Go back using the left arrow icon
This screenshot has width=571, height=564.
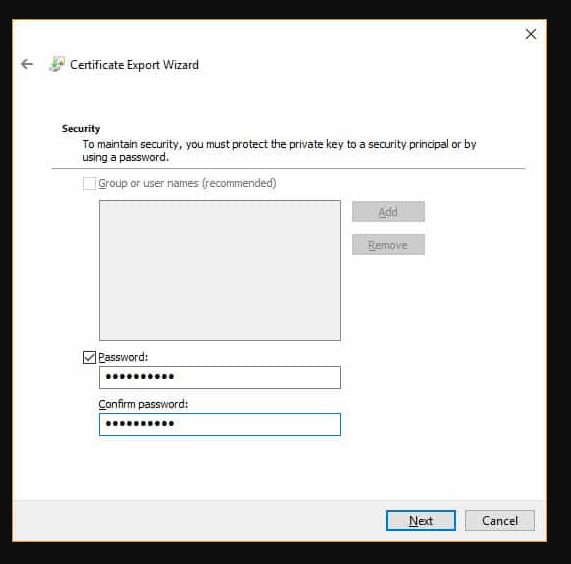[x=27, y=64]
